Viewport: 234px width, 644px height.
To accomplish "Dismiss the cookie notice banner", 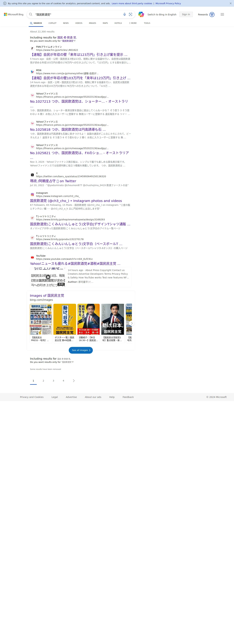I will pos(230,3).
